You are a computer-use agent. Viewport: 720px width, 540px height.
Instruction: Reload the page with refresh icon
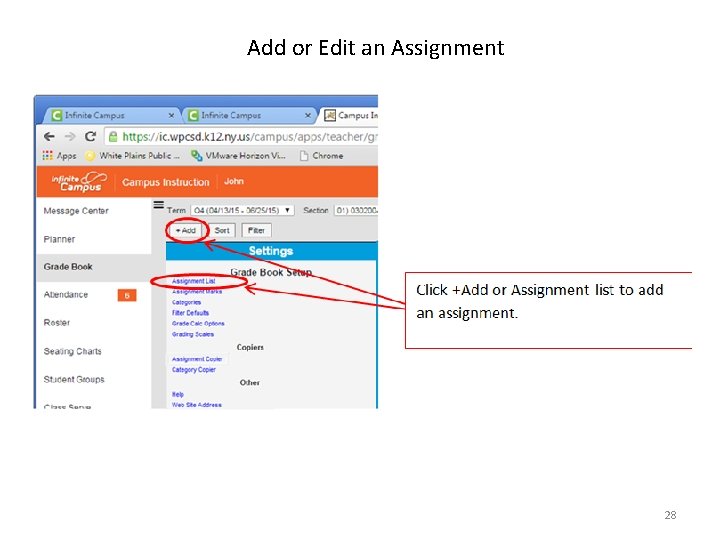point(90,136)
